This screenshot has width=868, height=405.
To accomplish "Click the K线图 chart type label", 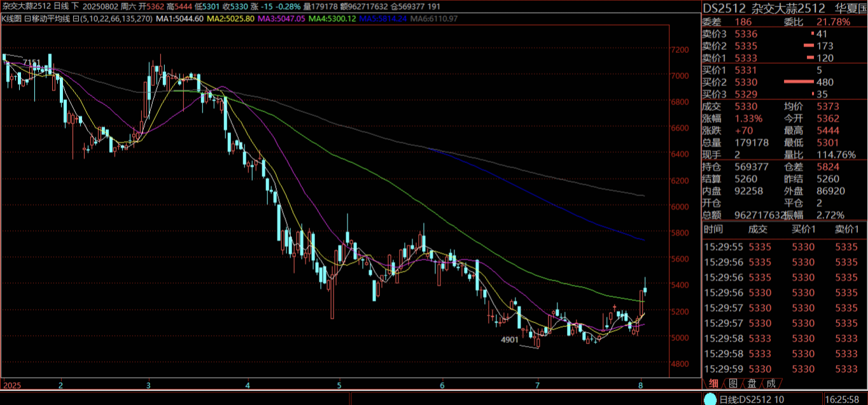I will coord(11,19).
